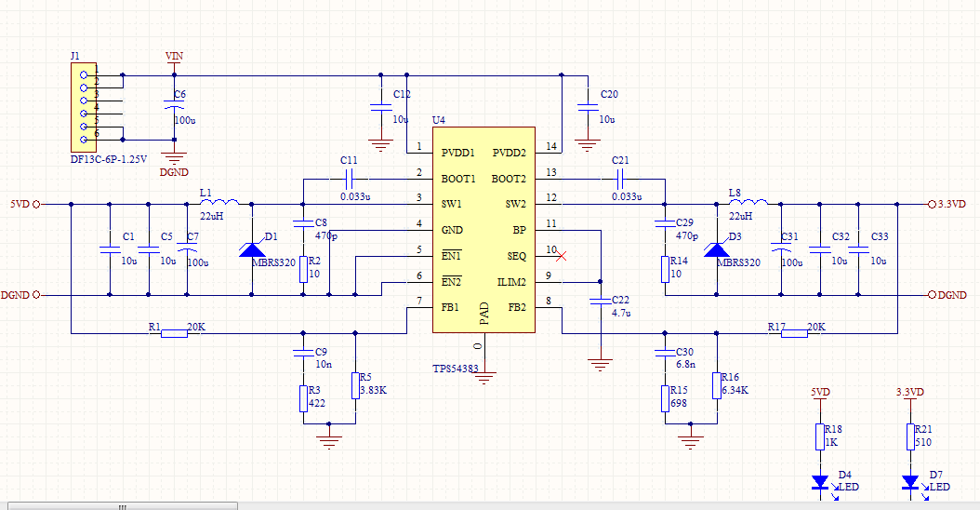Screen dimensions: 980x510
Task: Select capacitor C1 symbol
Action: click(x=110, y=249)
